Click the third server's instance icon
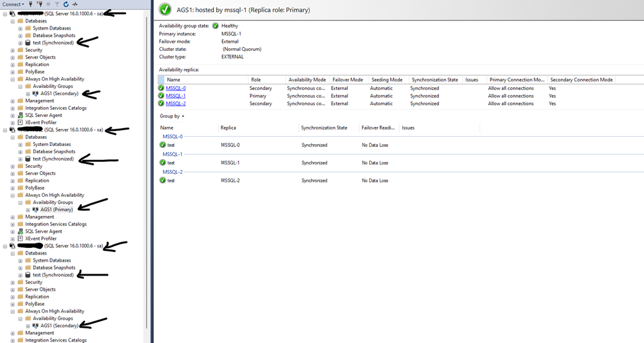This screenshot has width=644, height=343. coord(13,246)
